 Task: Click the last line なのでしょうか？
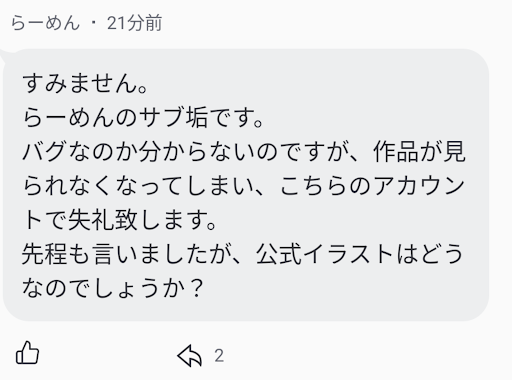click(x=113, y=288)
